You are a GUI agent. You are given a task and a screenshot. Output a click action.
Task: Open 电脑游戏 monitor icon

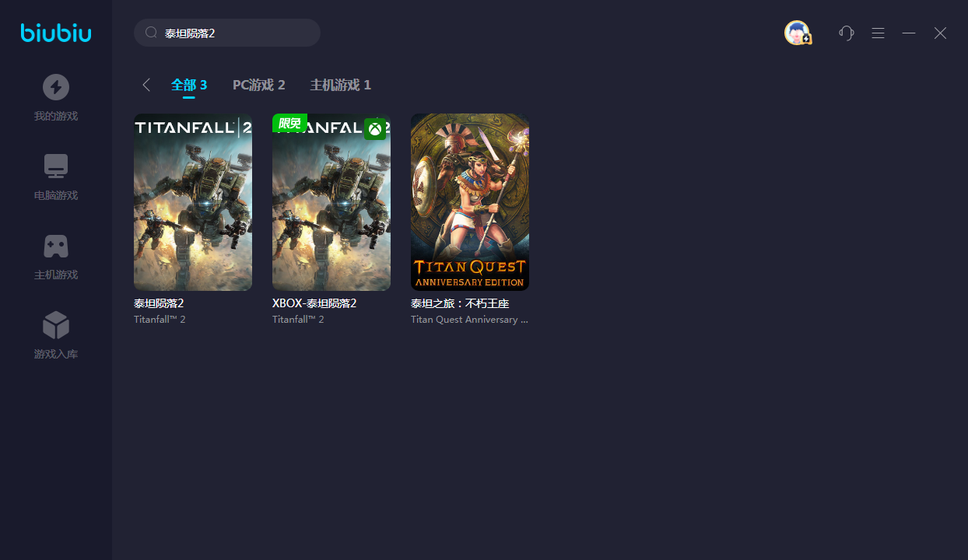click(56, 166)
